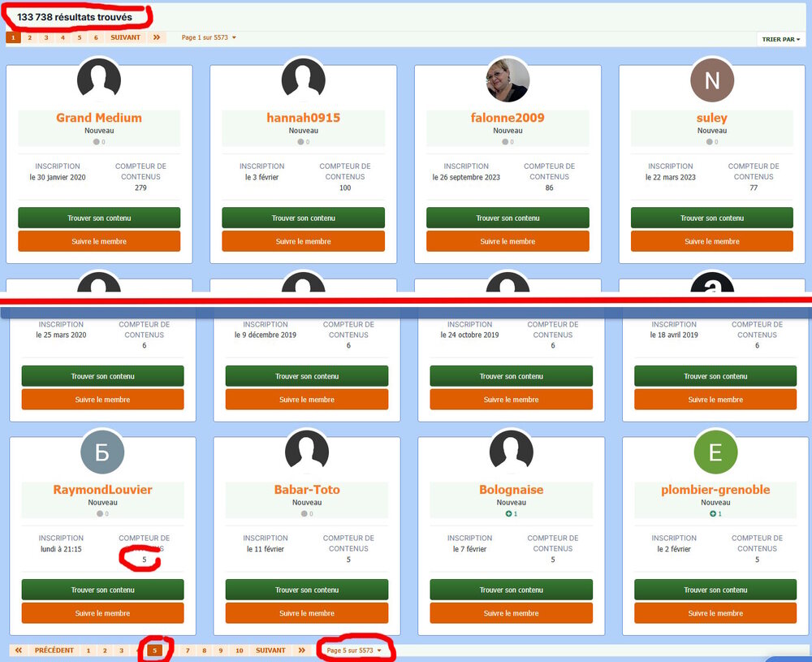Open the Bolognaise profile name link

[511, 490]
